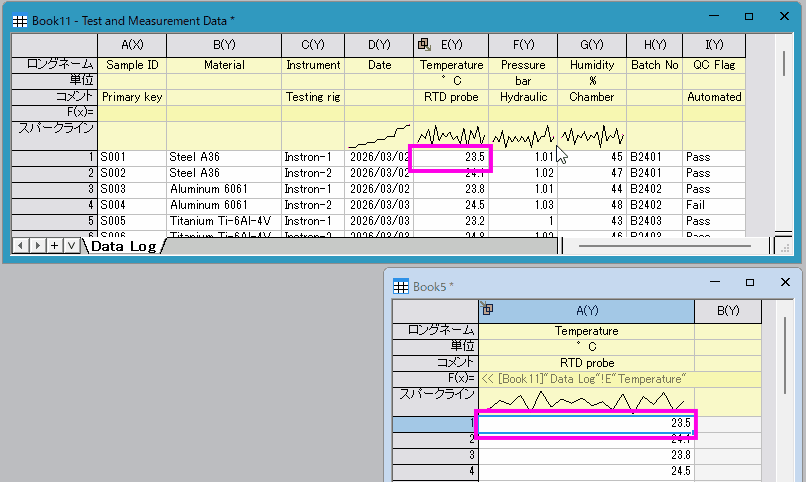The image size is (806, 482).
Task: Click the Temperature sparkline in Book11
Action: (451, 136)
